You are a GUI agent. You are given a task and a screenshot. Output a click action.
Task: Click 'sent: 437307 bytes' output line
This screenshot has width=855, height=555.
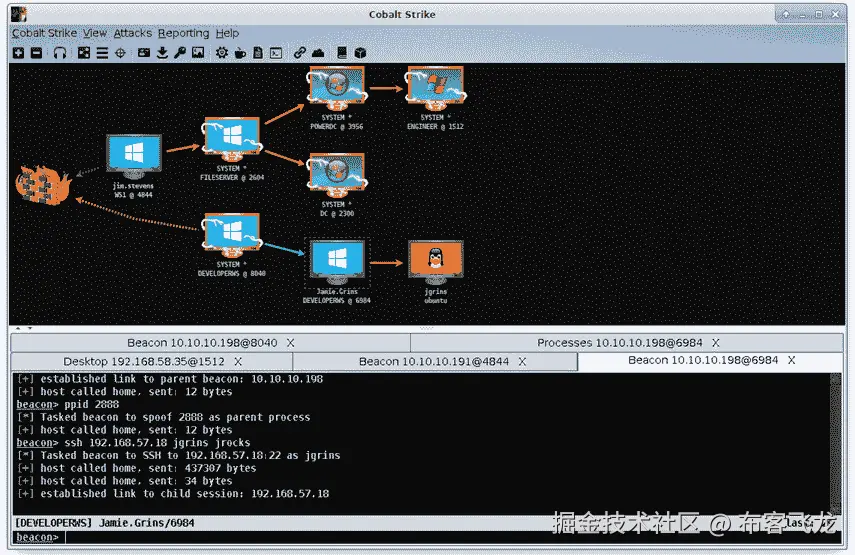point(136,468)
